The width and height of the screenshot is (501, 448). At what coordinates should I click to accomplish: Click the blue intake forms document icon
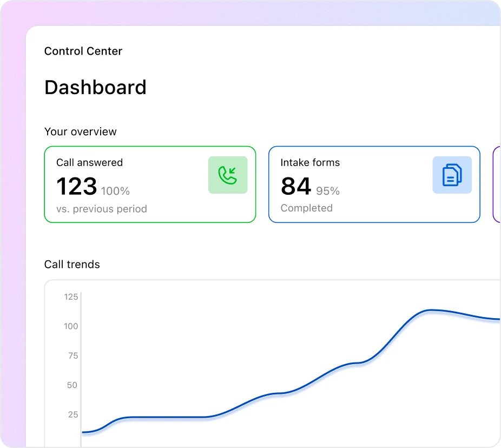coord(452,175)
